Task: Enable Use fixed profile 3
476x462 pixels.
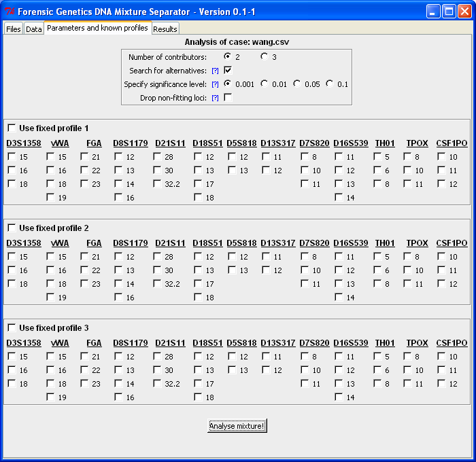Action: click(12, 327)
